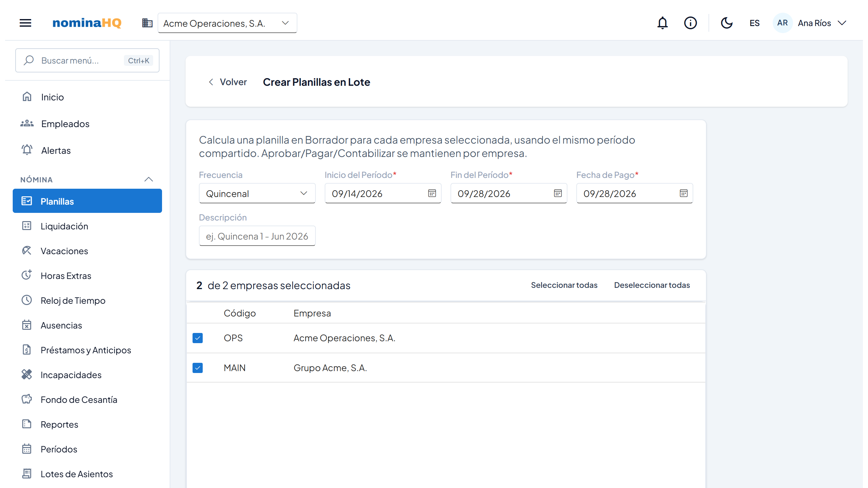This screenshot has height=488, width=868.
Task: Focus the Buscar menú search field
Action: [x=87, y=60]
